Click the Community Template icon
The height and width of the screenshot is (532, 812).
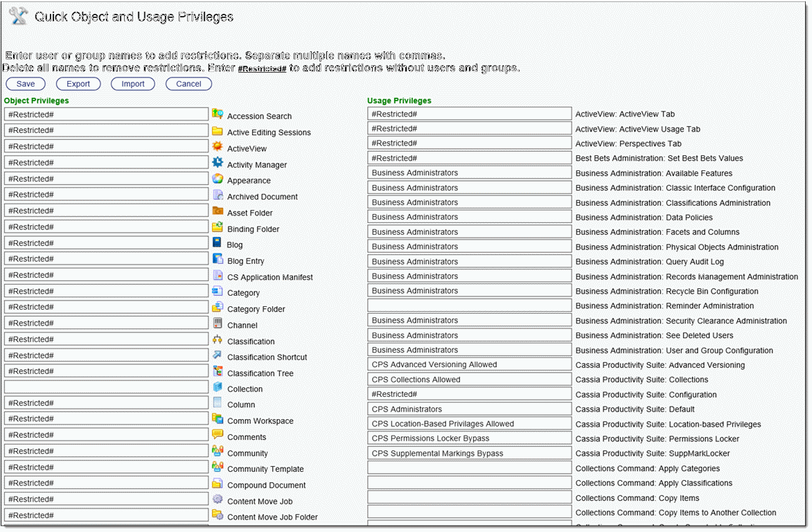[x=218, y=468]
